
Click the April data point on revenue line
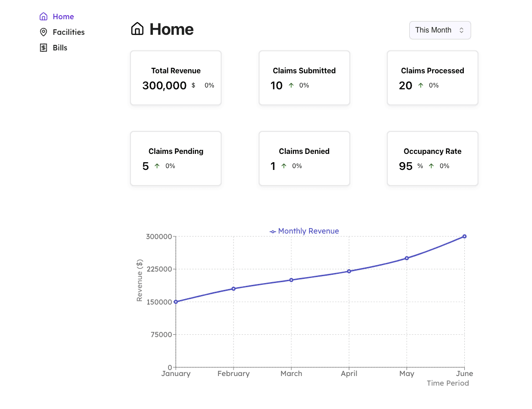pos(349,271)
